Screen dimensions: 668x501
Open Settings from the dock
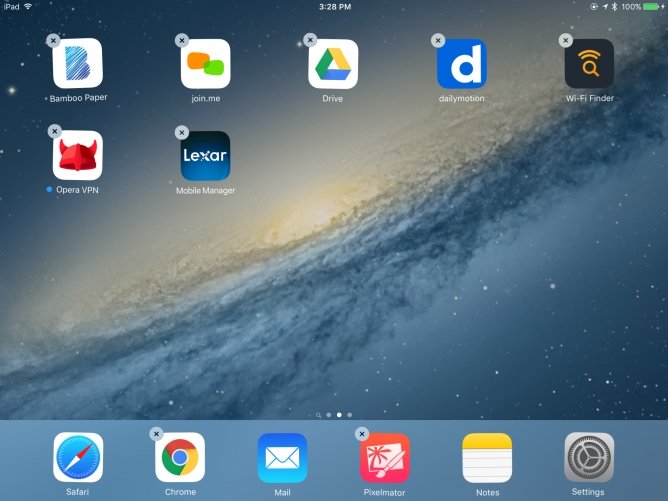click(x=589, y=458)
